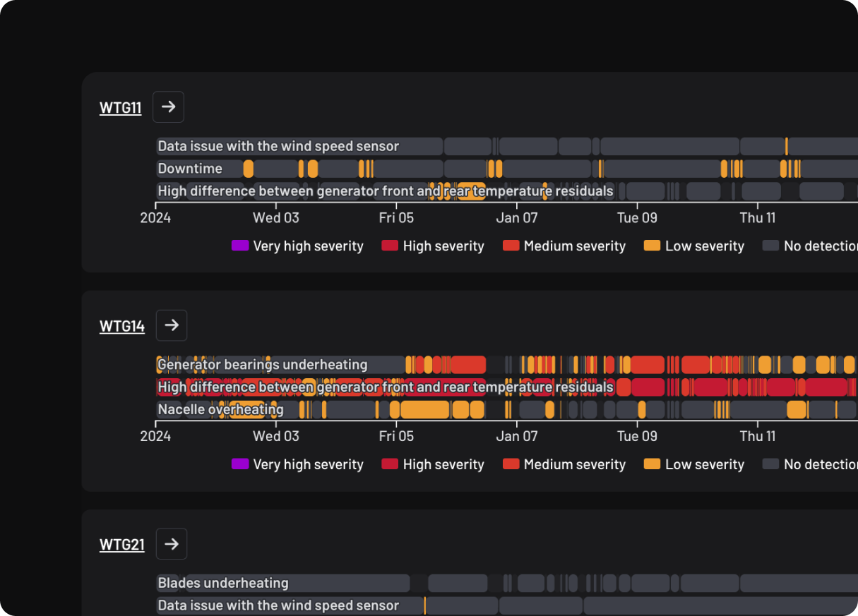Toggle No detection legend in WTG11
Image resolution: width=858 pixels, height=616 pixels.
click(x=810, y=246)
